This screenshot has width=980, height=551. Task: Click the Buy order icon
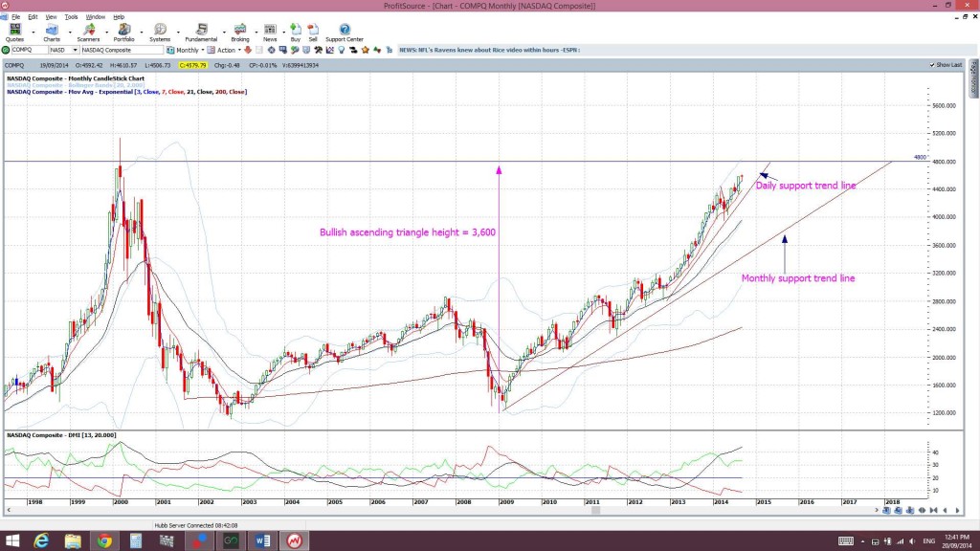(x=296, y=33)
